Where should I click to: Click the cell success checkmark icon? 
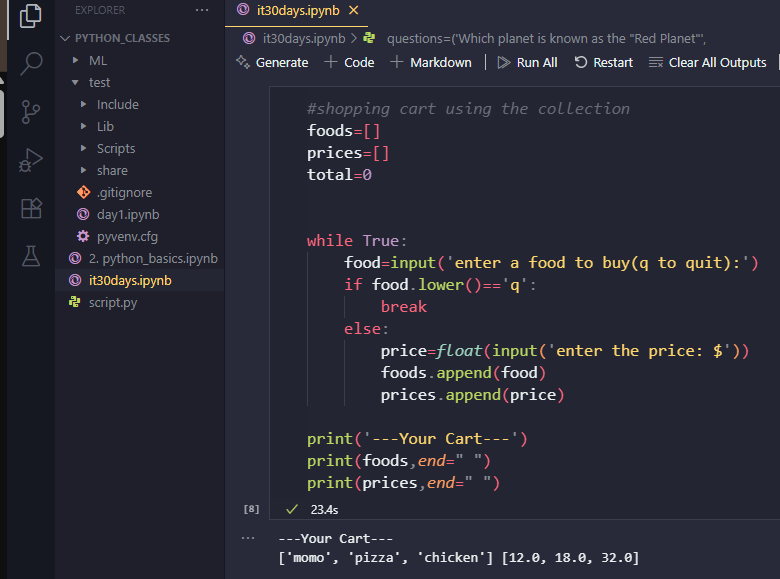[292, 509]
